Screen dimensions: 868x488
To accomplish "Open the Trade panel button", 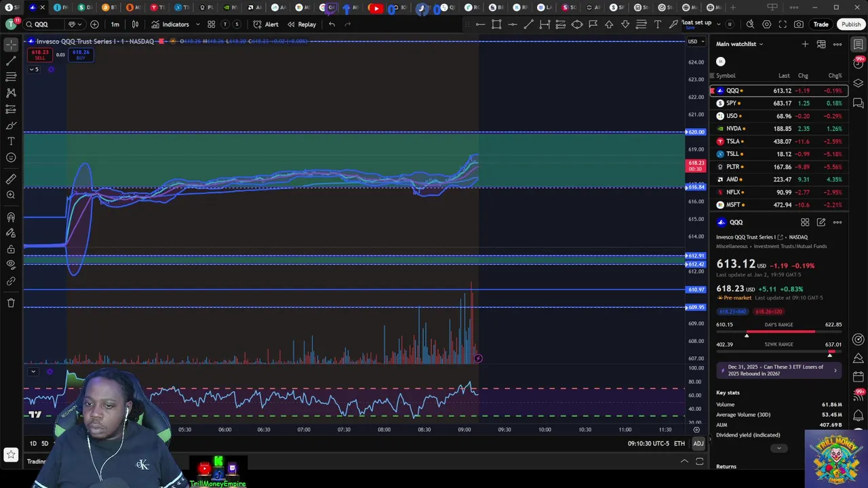I will click(821, 24).
